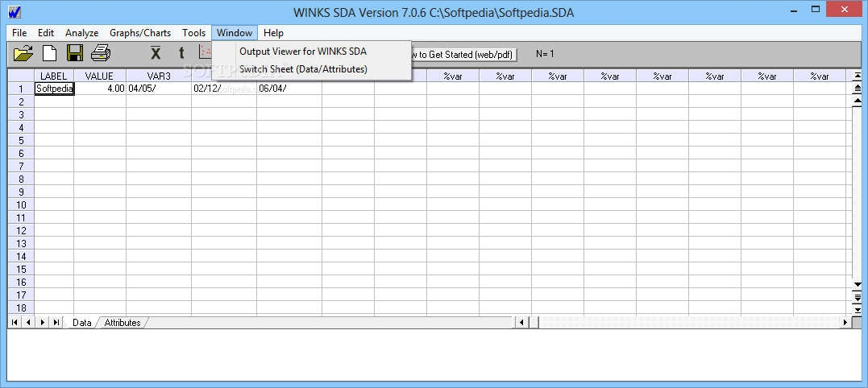Jump to bottom of vertical scrollbar

(858, 310)
